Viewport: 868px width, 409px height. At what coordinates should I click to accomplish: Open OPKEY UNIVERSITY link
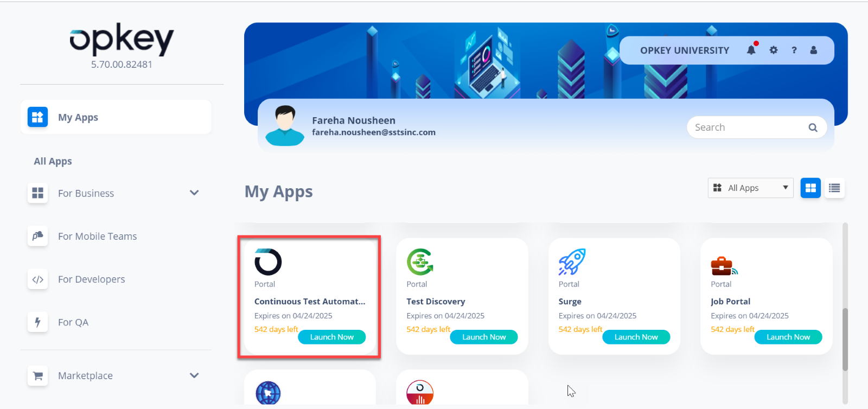(x=685, y=50)
